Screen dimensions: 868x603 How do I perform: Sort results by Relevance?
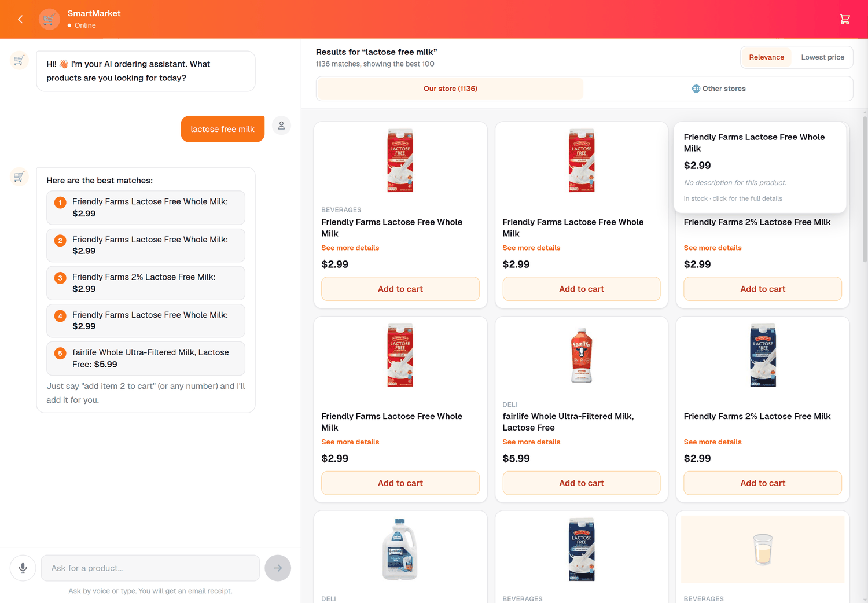point(767,57)
